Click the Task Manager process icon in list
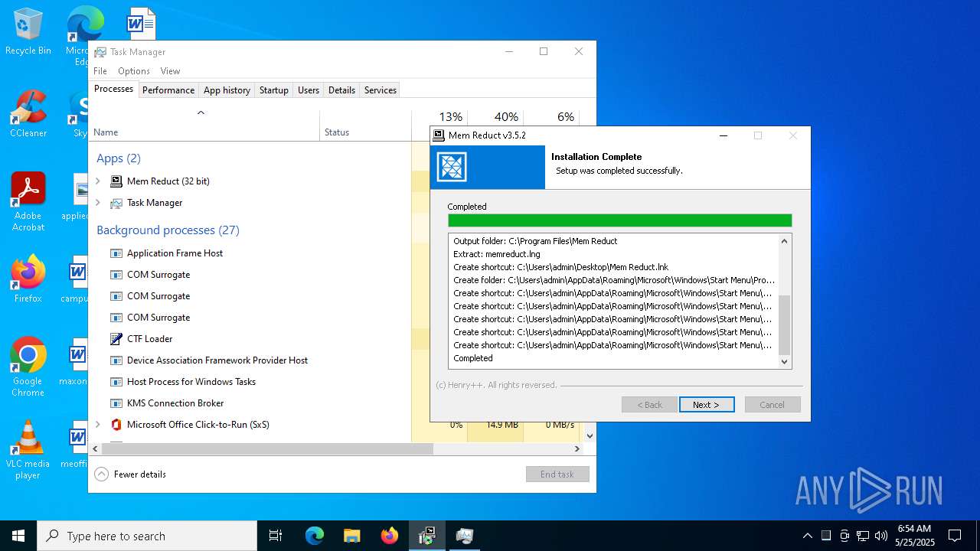This screenshot has width=980, height=551. tap(116, 203)
